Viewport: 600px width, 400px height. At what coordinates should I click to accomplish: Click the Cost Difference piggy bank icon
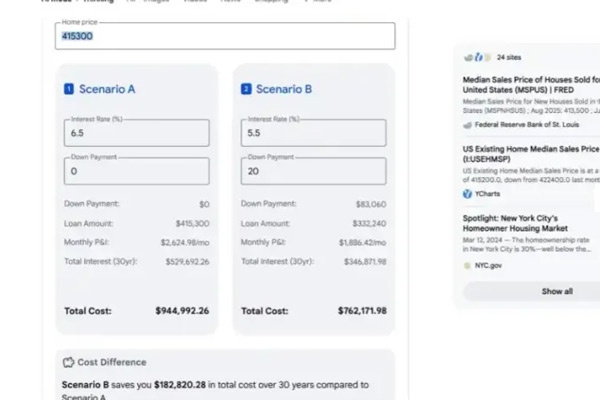tap(69, 362)
